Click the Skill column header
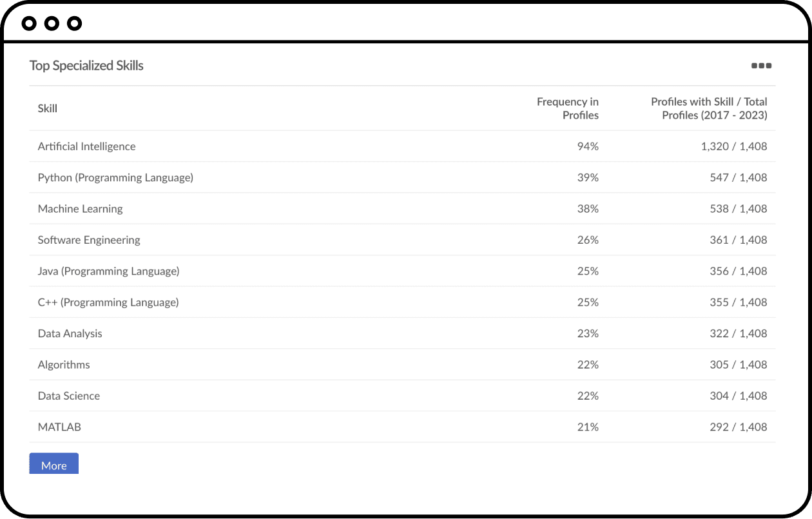 48,108
